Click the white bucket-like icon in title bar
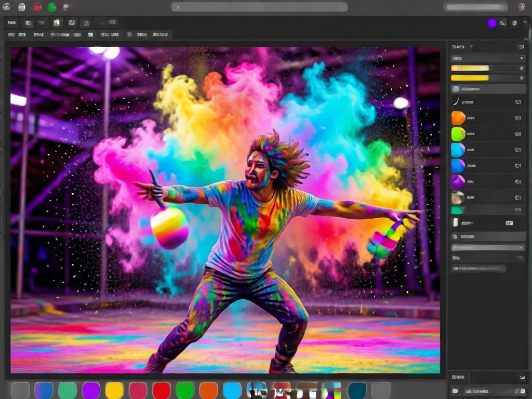The image size is (532, 399). click(x=22, y=7)
